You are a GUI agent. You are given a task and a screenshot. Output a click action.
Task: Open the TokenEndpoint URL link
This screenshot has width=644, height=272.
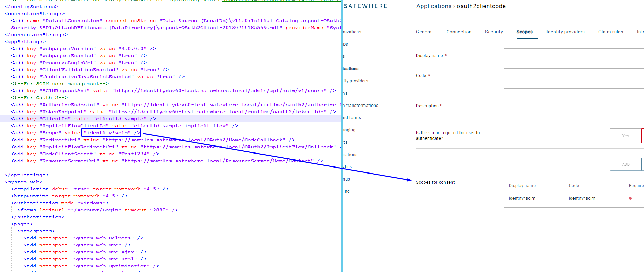[217, 112]
